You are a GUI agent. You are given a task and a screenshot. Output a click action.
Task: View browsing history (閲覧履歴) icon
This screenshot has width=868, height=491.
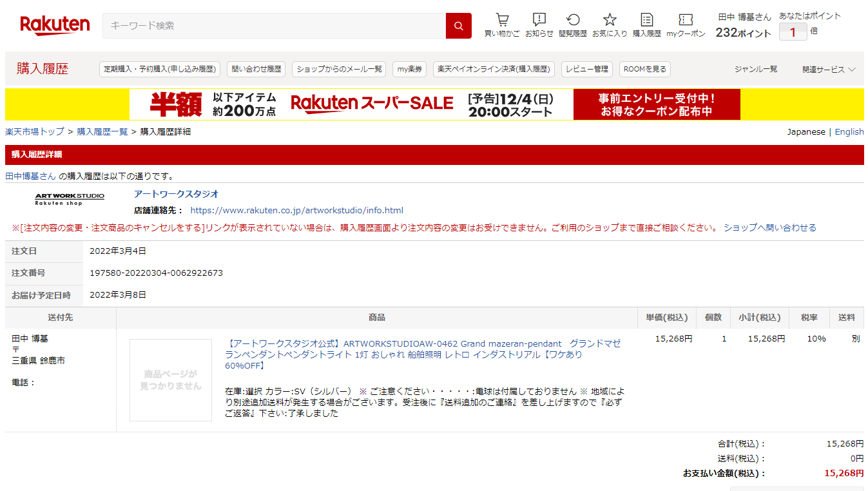click(x=572, y=25)
